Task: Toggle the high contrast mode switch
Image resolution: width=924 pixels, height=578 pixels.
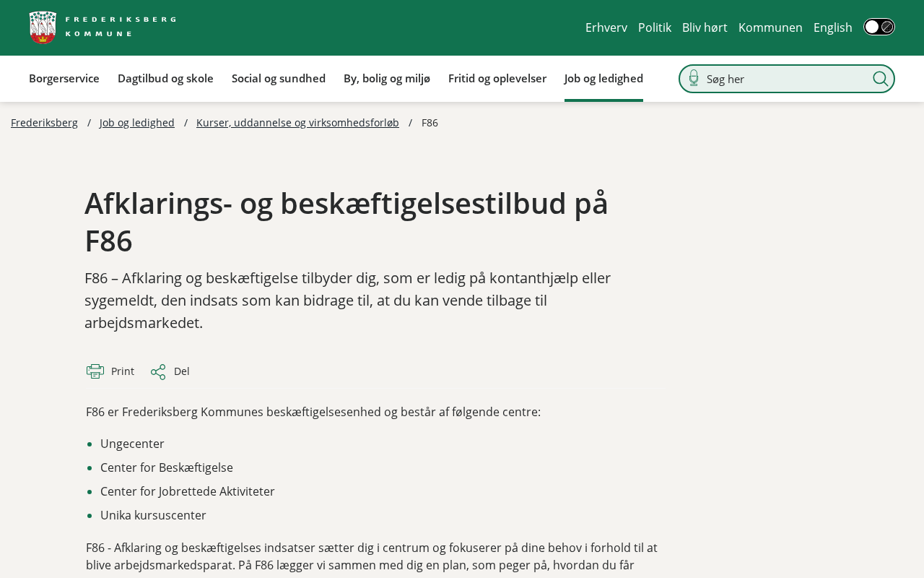Action: [879, 27]
